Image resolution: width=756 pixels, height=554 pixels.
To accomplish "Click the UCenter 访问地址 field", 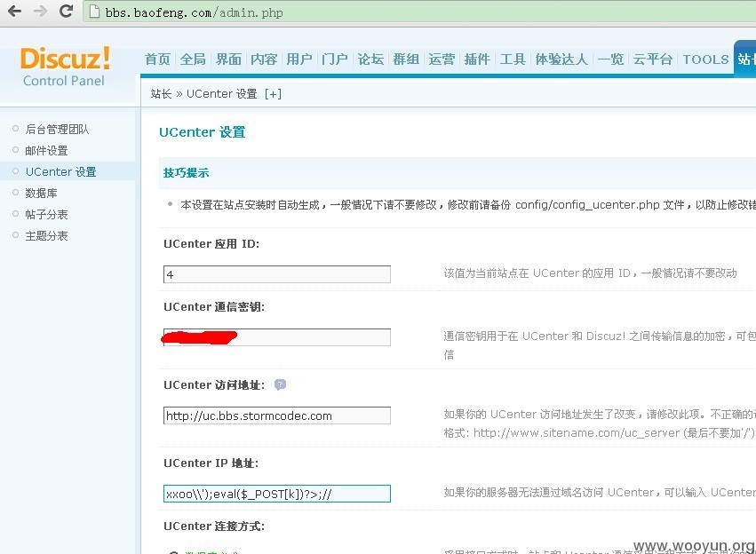I will click(x=277, y=415).
